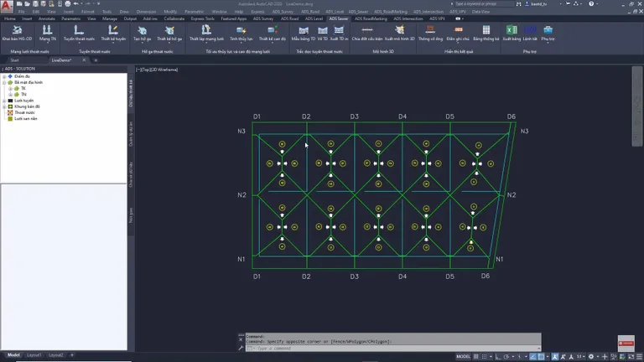Toggle grid display in status bar

pos(476,357)
